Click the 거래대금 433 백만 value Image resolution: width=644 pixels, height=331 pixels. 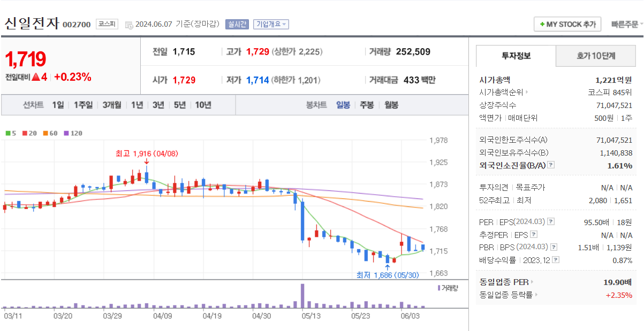point(419,80)
